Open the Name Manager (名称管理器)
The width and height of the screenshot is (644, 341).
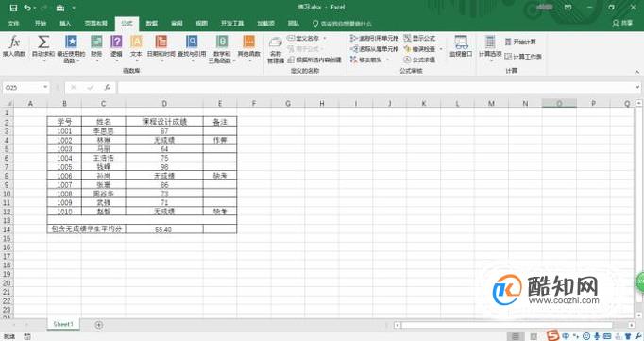coord(276,50)
